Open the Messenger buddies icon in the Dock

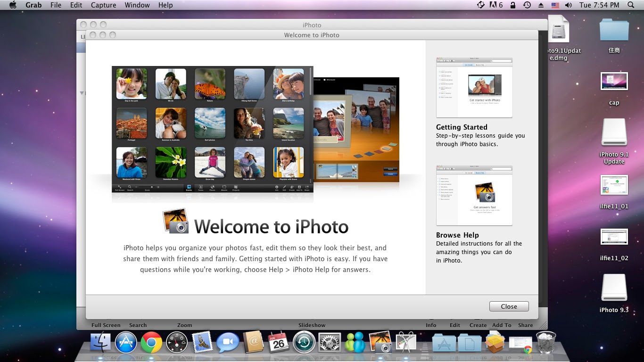(355, 343)
